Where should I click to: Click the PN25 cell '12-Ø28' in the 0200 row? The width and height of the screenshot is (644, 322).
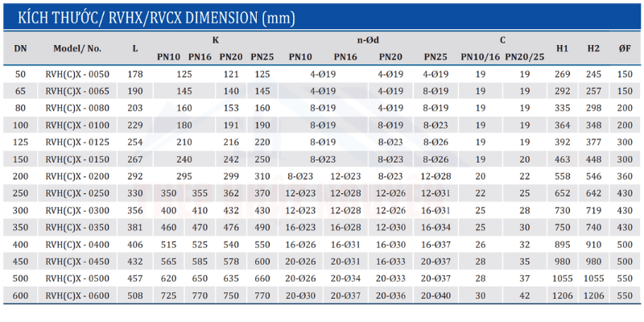point(436,176)
